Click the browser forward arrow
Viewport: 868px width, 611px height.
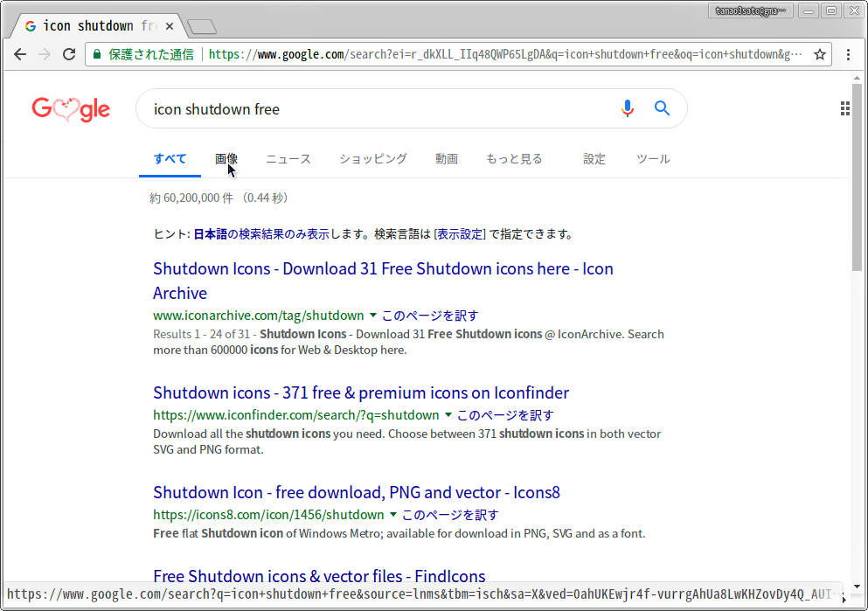[x=45, y=54]
